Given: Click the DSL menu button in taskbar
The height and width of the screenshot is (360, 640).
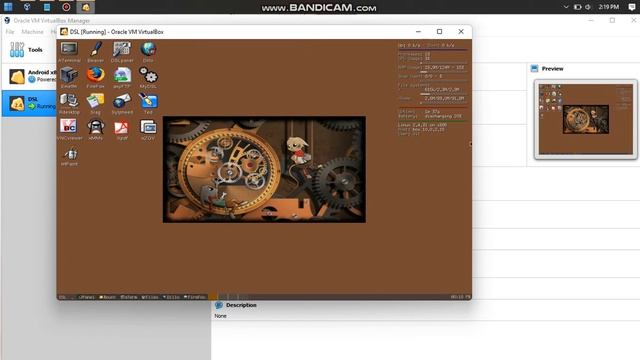Looking at the screenshot, I should click(62, 297).
